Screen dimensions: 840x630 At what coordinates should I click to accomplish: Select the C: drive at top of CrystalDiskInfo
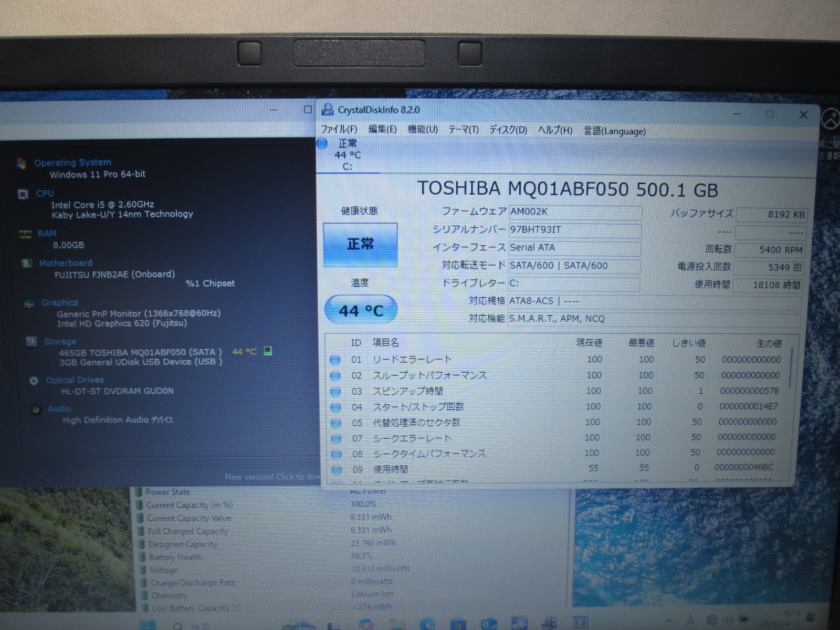(347, 155)
